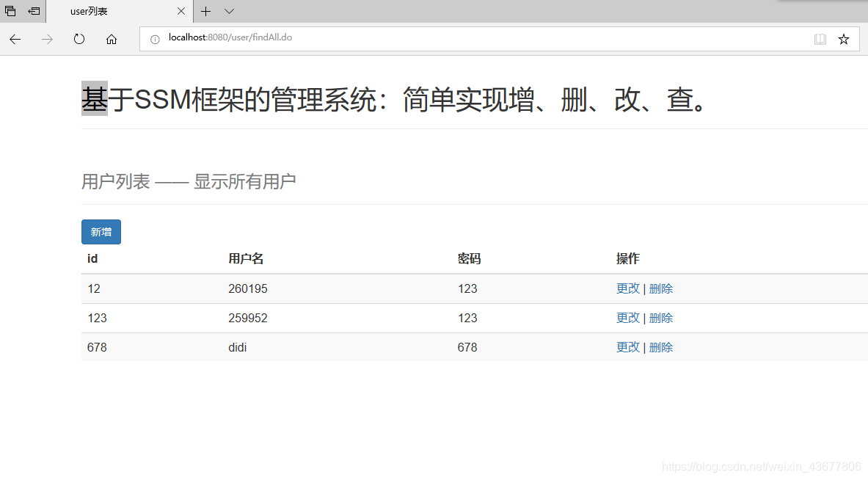Refresh the current page
Screen dimensions: 868x480
coord(79,40)
